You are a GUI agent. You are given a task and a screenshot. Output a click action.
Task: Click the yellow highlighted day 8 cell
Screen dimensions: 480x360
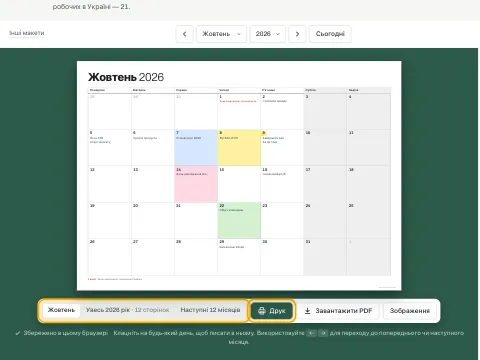[x=239, y=148]
